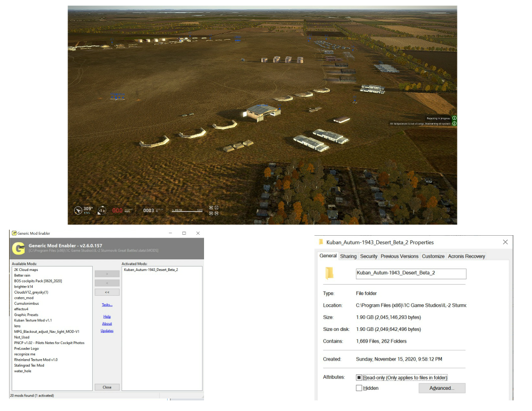Open the Previous Versions tab
The image size is (532, 411).
pyautogui.click(x=400, y=256)
